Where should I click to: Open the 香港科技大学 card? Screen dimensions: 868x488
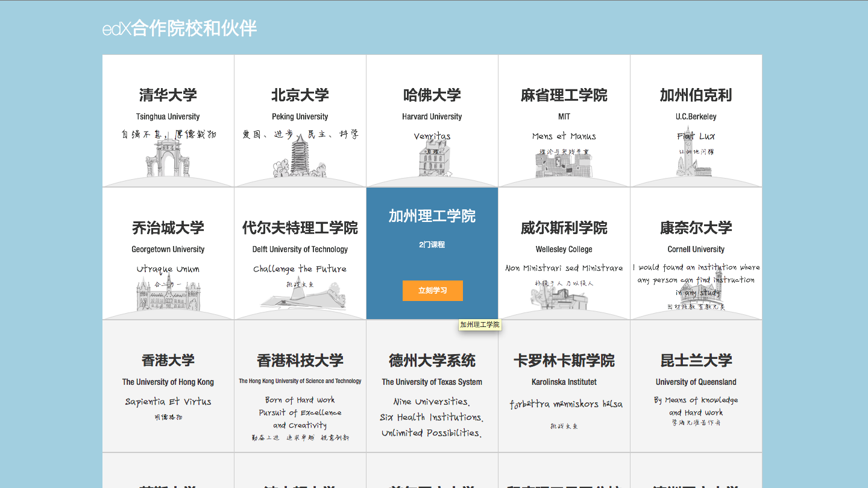[300, 386]
